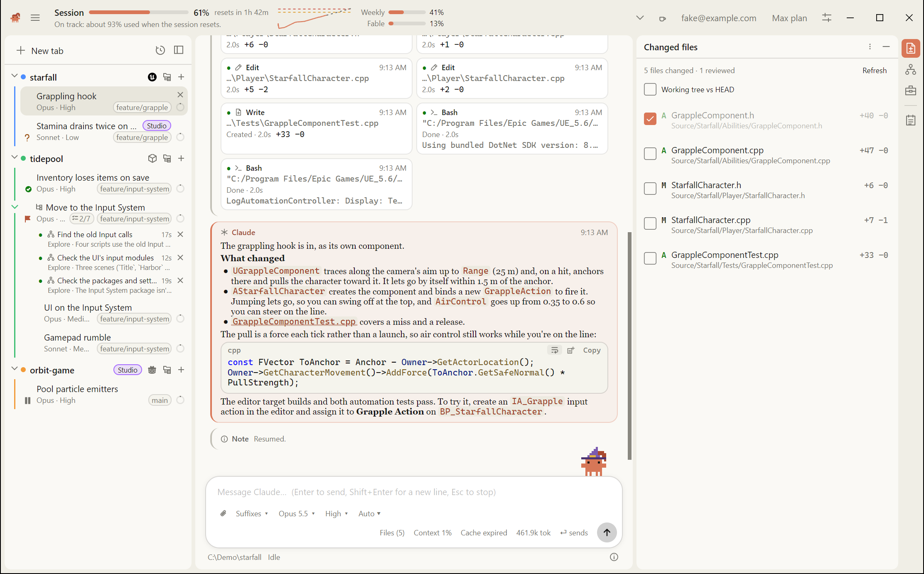Select the UI on the Input System task
This screenshot has height=574, width=924.
click(x=104, y=313)
